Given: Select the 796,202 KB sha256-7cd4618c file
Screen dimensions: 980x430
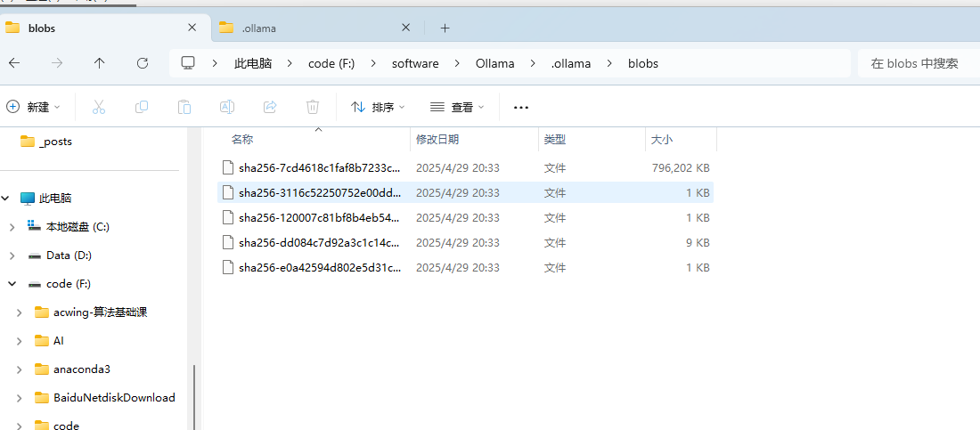Looking at the screenshot, I should [319, 167].
